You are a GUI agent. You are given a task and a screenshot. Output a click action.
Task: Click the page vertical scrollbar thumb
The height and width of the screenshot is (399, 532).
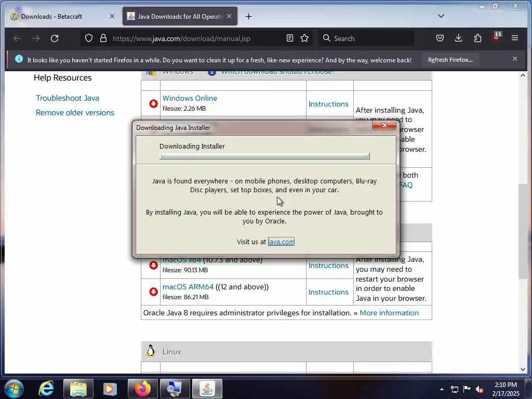coord(523,231)
